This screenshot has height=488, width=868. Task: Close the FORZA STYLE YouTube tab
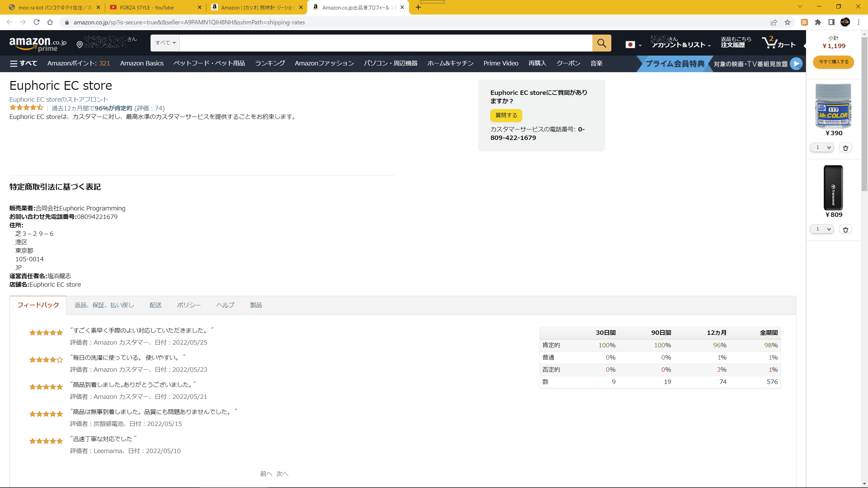(x=199, y=7)
